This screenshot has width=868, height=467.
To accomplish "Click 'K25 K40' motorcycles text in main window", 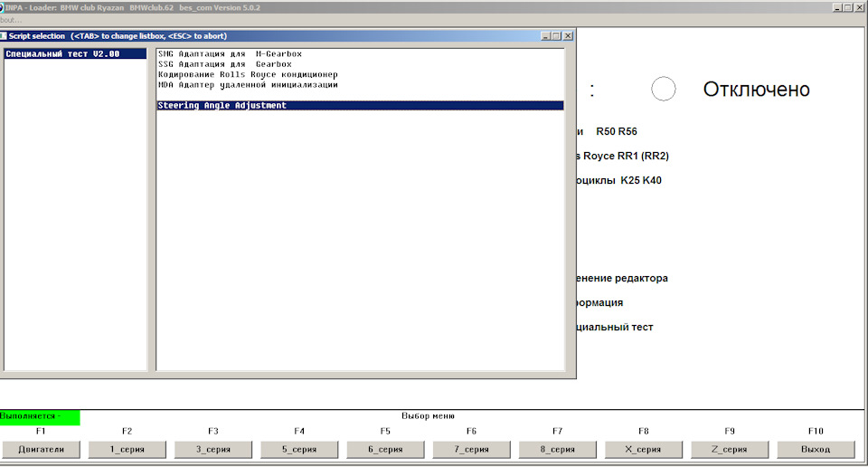I will [x=640, y=180].
